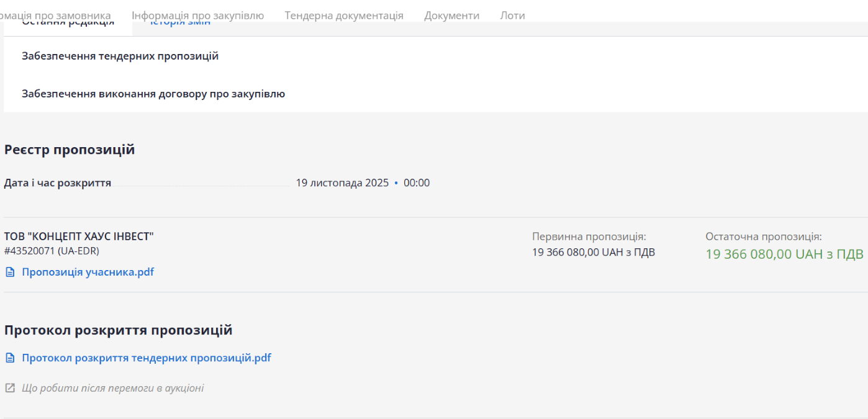
Task: Click the green Остаточна пропозиція amount
Action: 784,254
